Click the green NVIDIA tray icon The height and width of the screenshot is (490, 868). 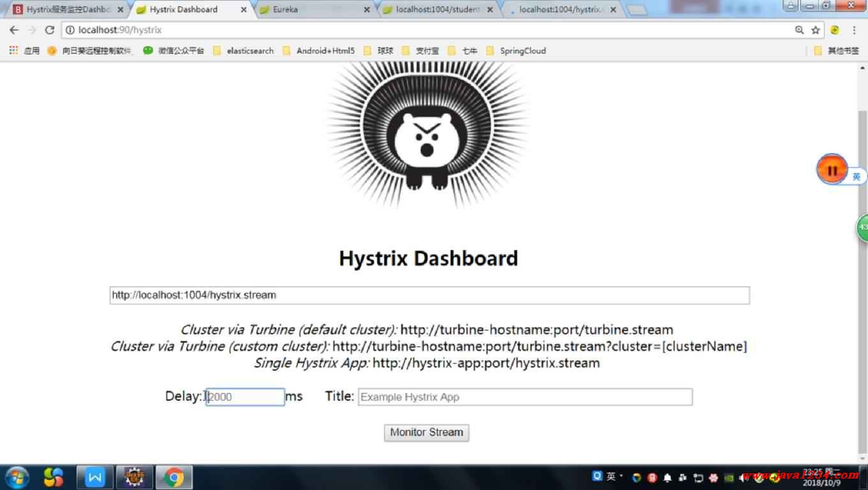tap(729, 477)
